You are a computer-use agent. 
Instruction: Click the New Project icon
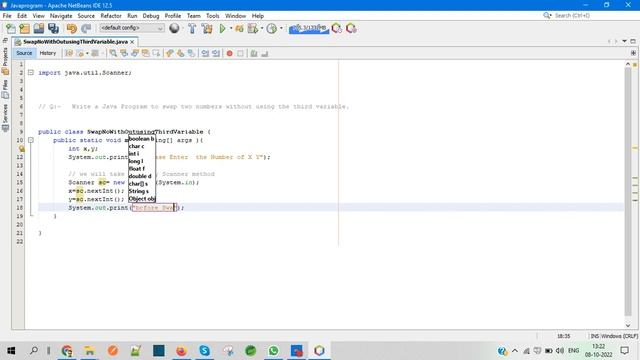click(24, 28)
